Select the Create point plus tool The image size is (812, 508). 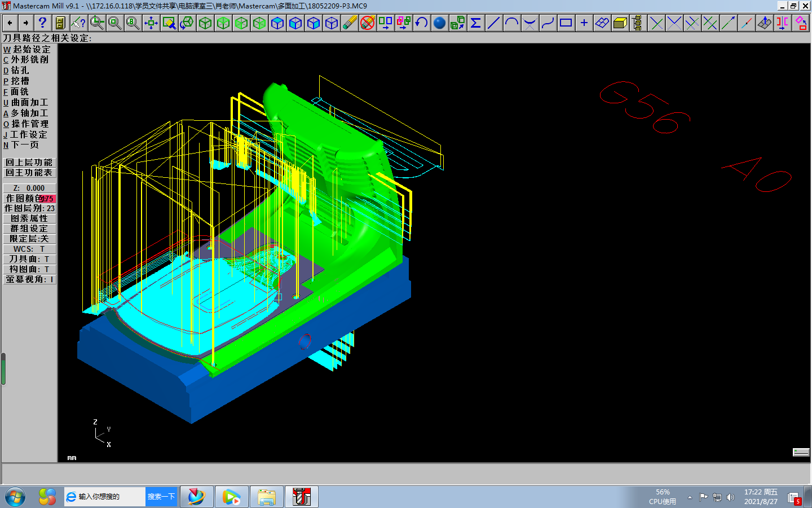(x=584, y=23)
